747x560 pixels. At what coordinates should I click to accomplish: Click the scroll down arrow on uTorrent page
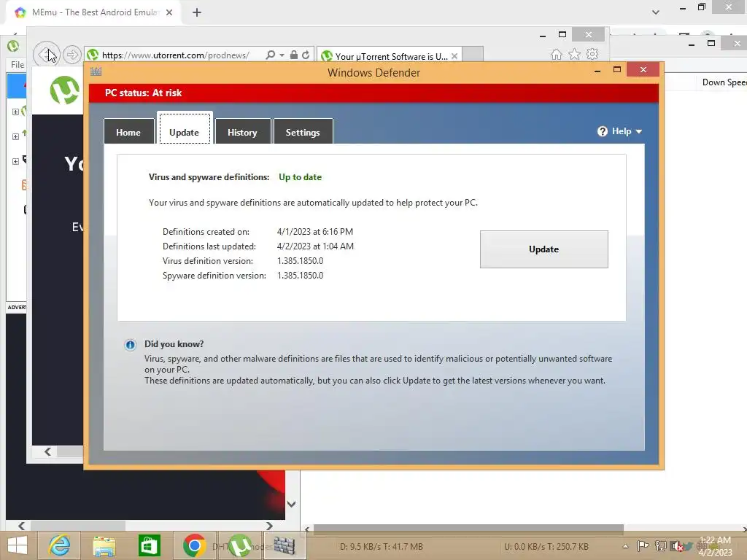point(292,504)
